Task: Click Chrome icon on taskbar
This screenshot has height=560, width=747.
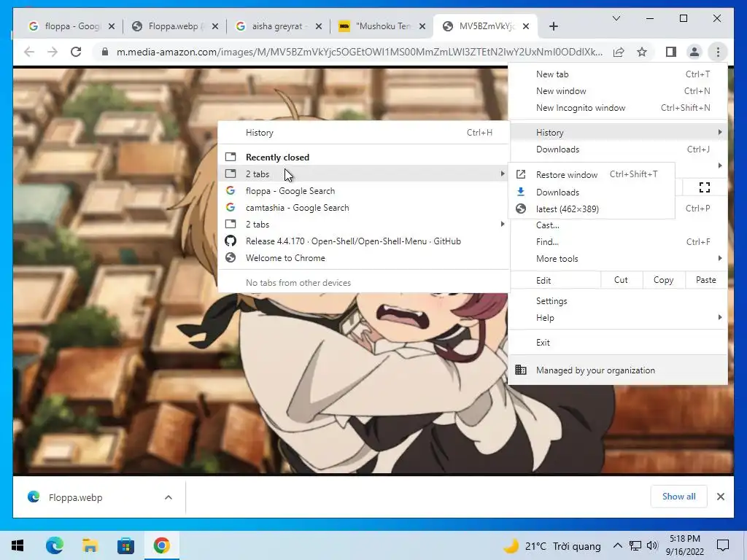Action: coord(161,545)
